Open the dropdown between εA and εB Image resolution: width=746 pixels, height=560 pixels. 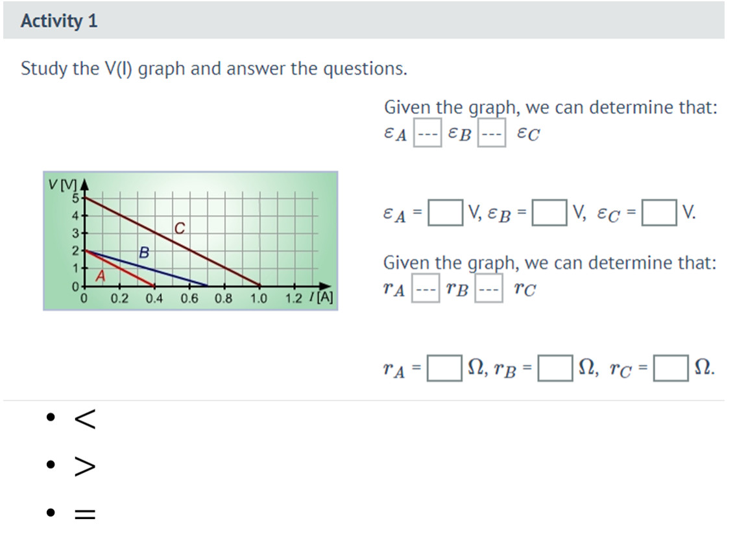click(427, 133)
